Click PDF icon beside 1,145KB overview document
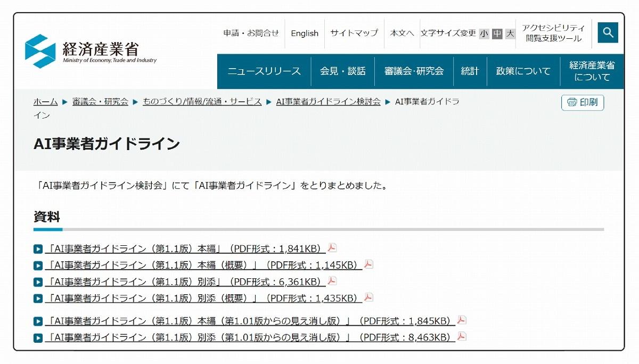This screenshot has width=639, height=364. pyautogui.click(x=368, y=264)
